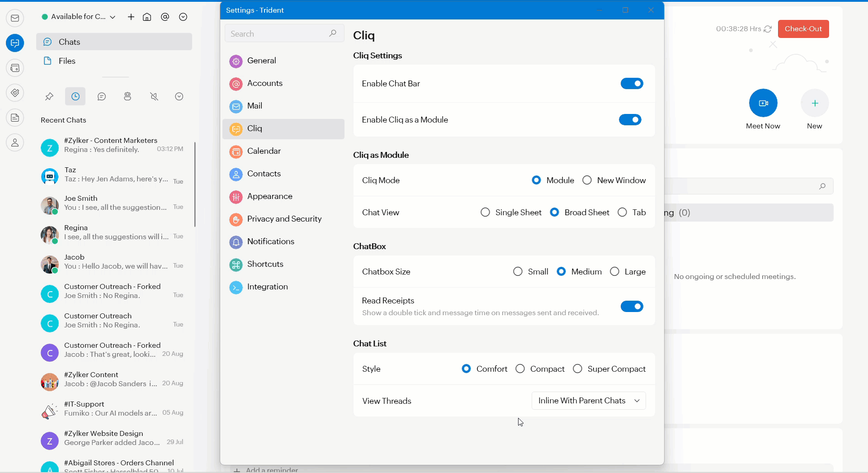The height and width of the screenshot is (473, 868).
Task: Open Contacts settings section
Action: pos(283,174)
